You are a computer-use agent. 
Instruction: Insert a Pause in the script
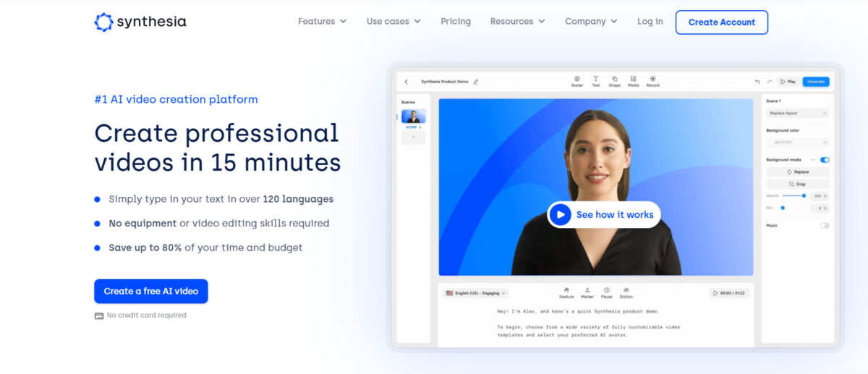tap(607, 292)
